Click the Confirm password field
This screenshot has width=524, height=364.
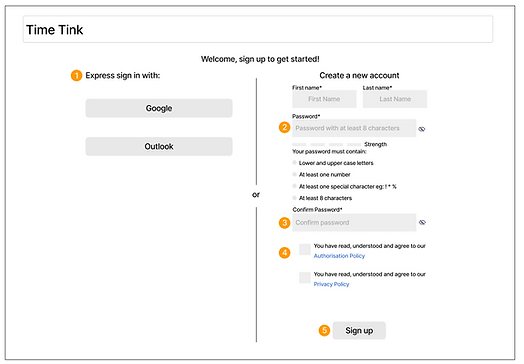pos(354,222)
